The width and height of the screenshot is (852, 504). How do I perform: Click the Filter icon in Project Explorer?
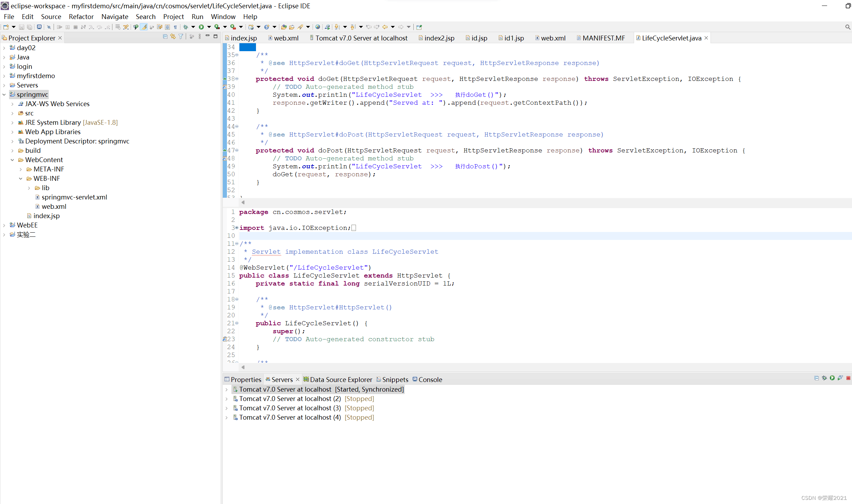[x=181, y=37]
